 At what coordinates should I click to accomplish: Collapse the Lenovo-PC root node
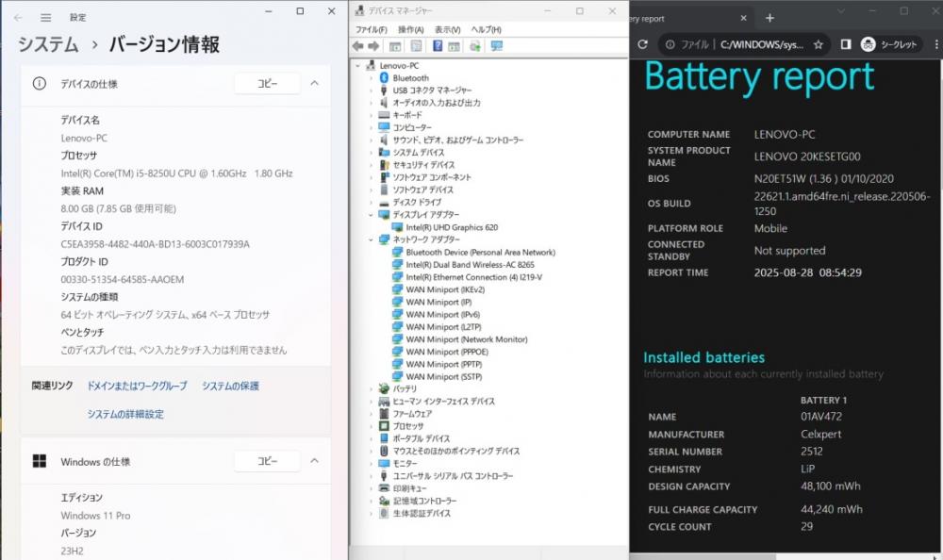pos(357,66)
